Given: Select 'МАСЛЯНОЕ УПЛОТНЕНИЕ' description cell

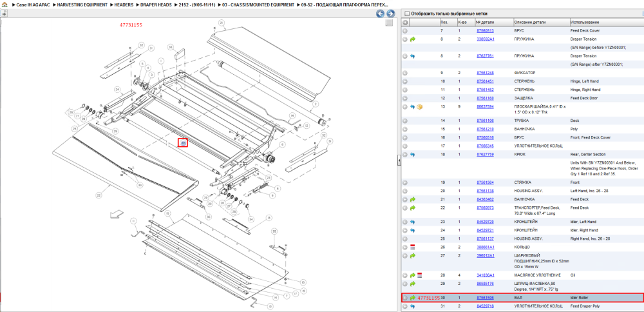Looking at the screenshot, I should click(537, 275).
